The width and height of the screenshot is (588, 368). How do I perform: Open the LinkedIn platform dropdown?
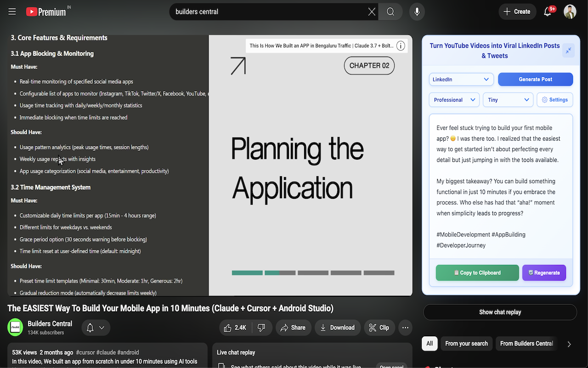click(461, 79)
